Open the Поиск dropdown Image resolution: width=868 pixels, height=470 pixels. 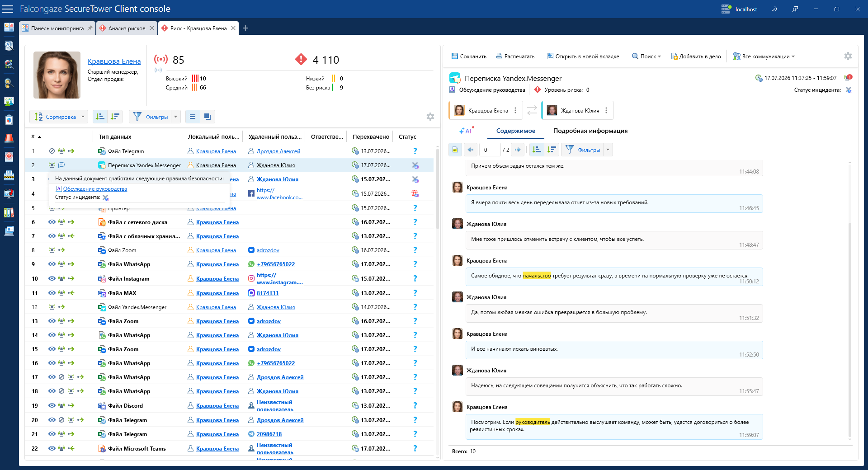[x=646, y=56]
